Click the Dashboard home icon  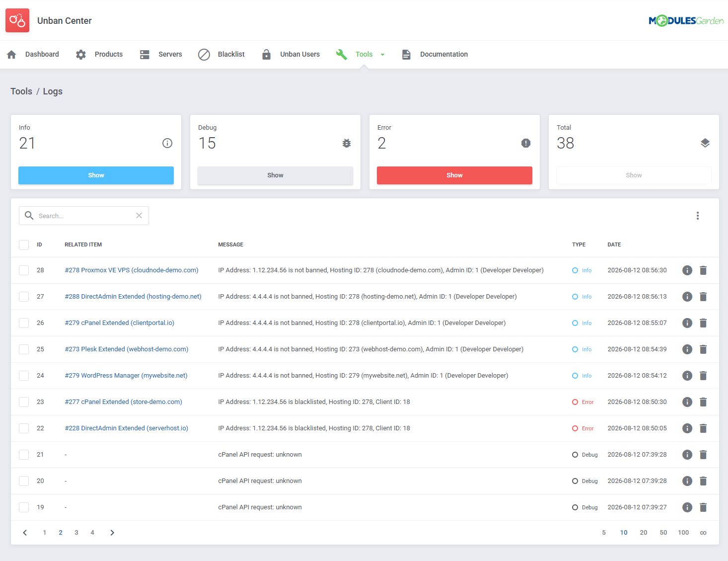click(x=12, y=55)
